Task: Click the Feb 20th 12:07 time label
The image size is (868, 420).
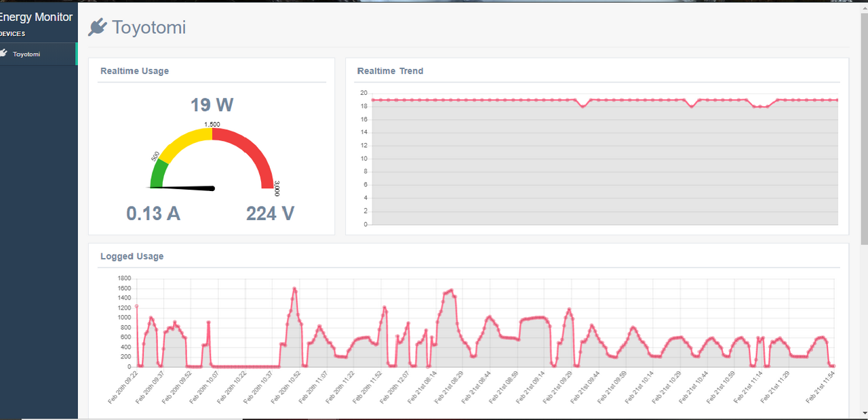Action: [394, 387]
